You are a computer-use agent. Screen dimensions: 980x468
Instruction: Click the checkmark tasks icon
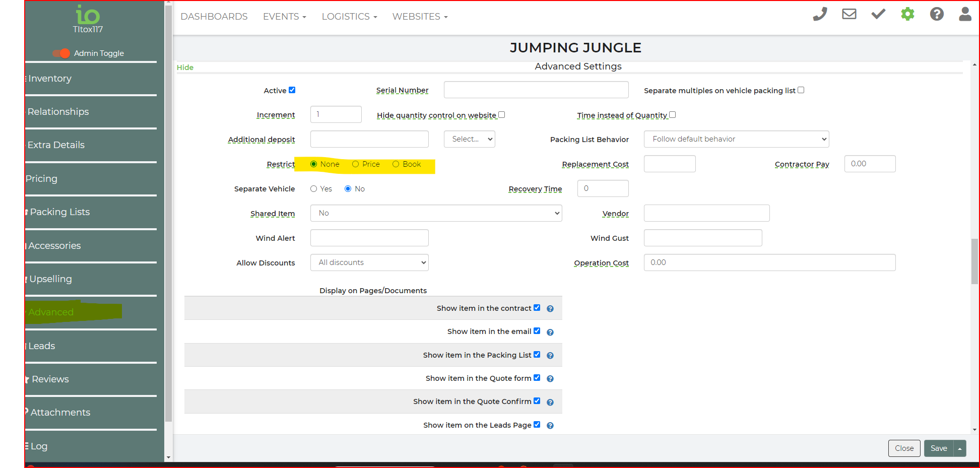coord(878,14)
